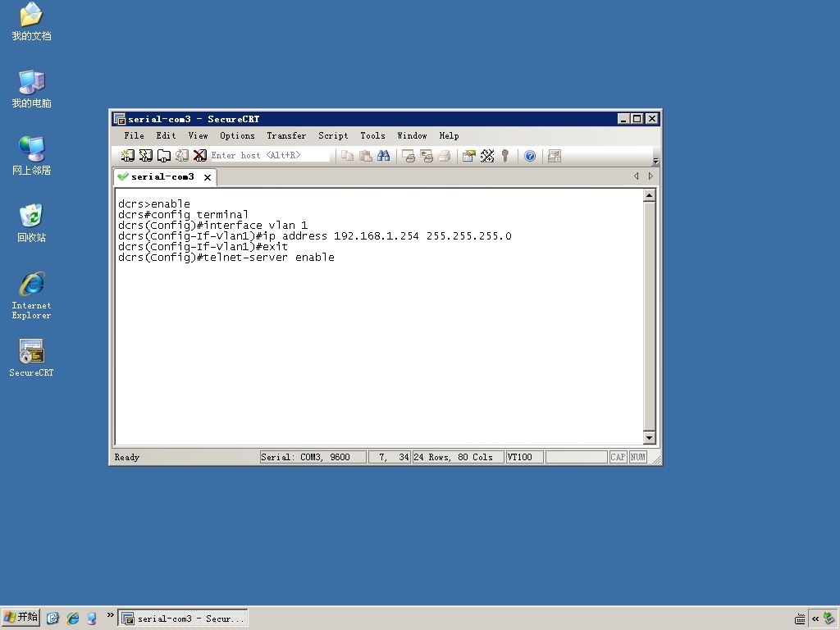Click the Public Key Assistant key icon

pyautogui.click(x=504, y=156)
